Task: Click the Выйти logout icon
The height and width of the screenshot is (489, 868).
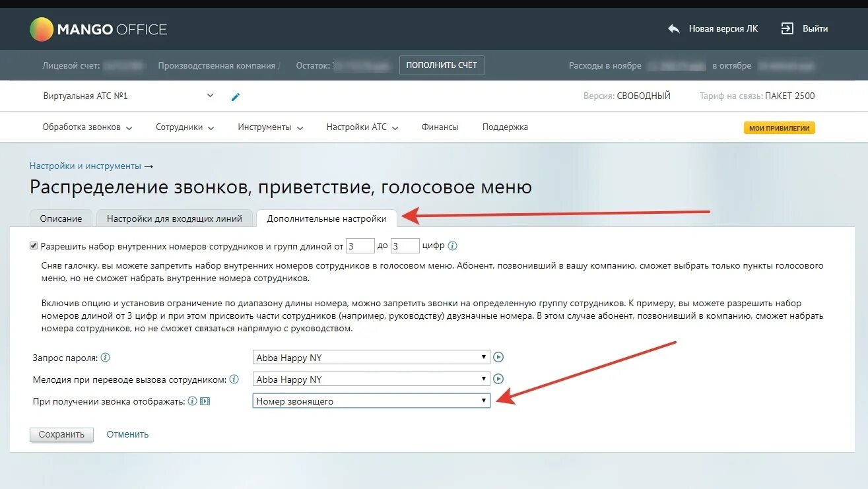Action: pos(787,28)
